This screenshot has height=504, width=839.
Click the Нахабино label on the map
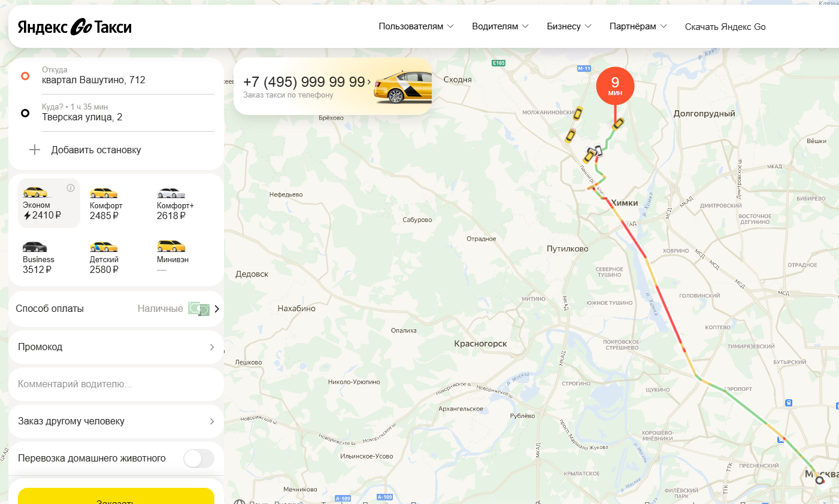296,309
